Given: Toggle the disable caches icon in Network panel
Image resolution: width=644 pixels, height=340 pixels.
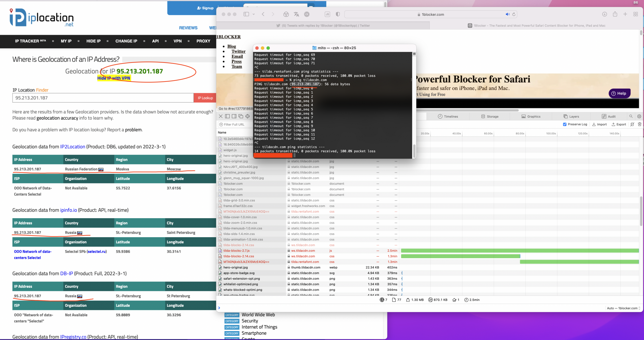Looking at the screenshot, I should [x=632, y=124].
